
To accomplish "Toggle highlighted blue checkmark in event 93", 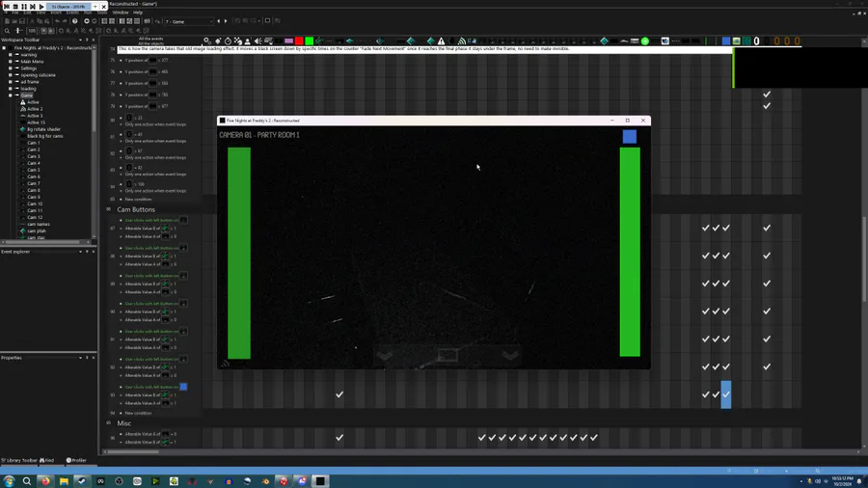I will [x=725, y=394].
